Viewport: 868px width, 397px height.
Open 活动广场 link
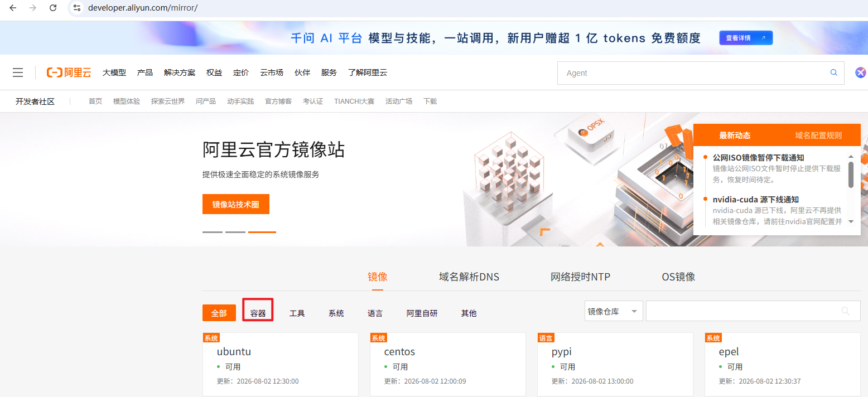[x=399, y=101]
